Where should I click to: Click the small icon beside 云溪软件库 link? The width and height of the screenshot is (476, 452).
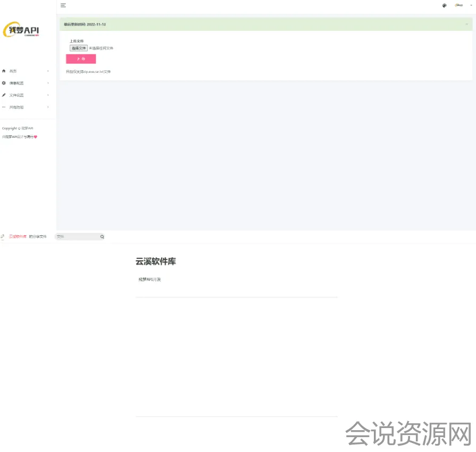[3, 236]
